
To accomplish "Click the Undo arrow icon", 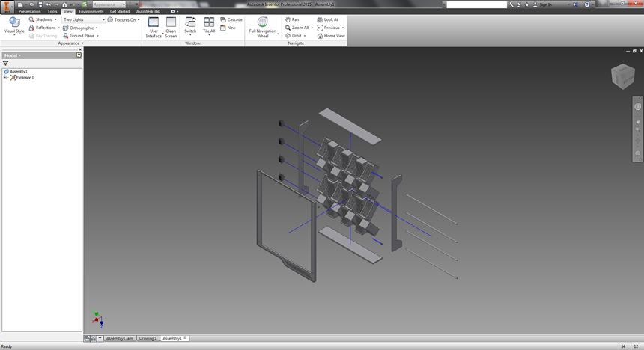I will pyautogui.click(x=48, y=4).
